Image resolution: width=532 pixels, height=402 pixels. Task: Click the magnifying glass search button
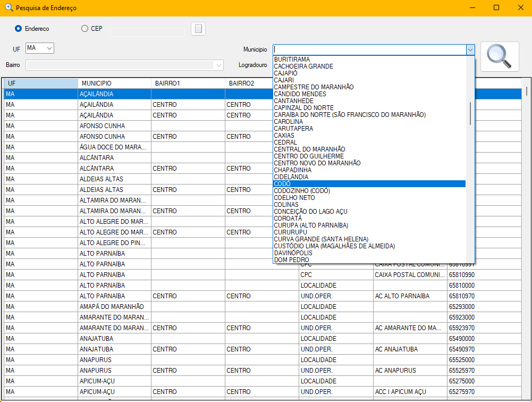coord(500,56)
